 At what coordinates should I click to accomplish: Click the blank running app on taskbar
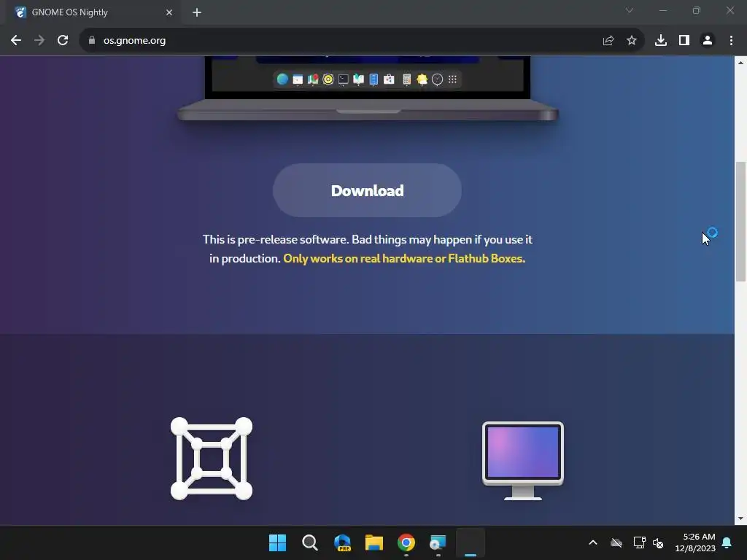click(471, 542)
